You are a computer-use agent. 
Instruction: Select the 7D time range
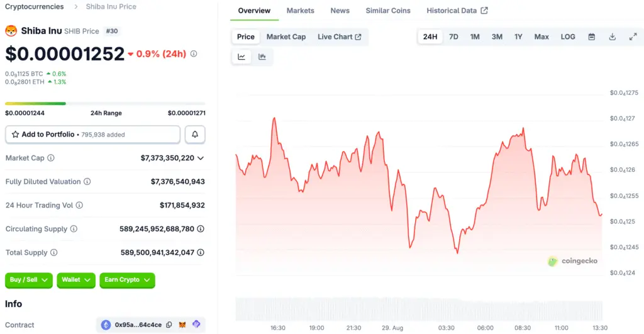click(x=453, y=36)
